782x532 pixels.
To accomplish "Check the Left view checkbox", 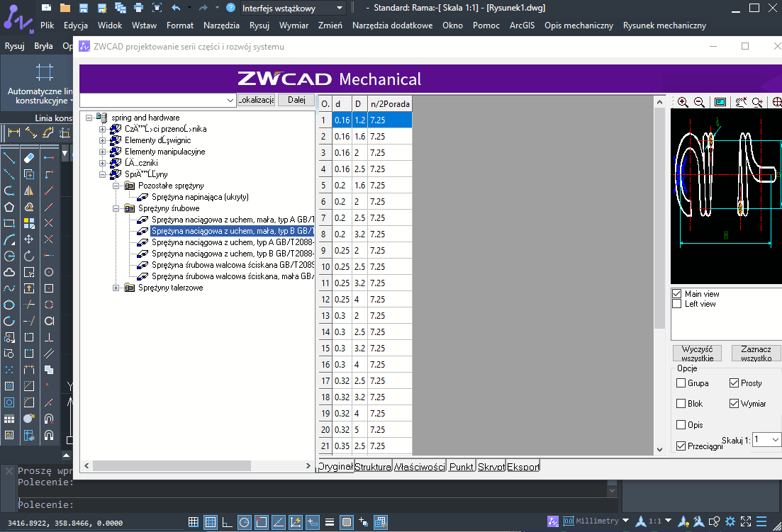I will click(677, 304).
